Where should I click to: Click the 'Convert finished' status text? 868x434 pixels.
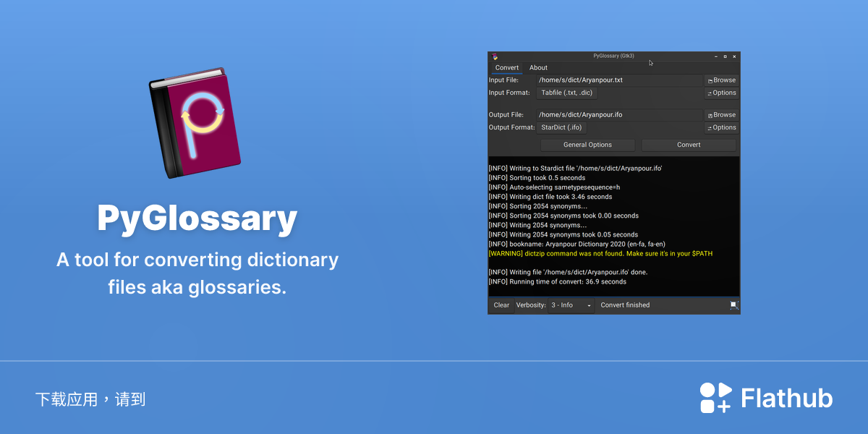coord(625,305)
